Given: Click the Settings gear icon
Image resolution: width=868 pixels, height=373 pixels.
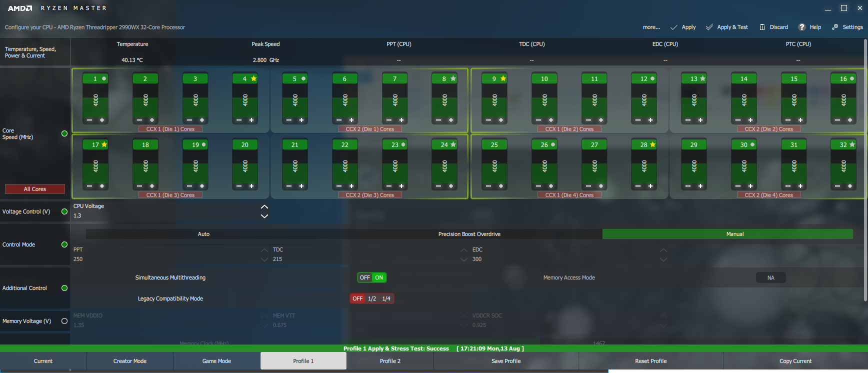Looking at the screenshot, I should pyautogui.click(x=834, y=27).
